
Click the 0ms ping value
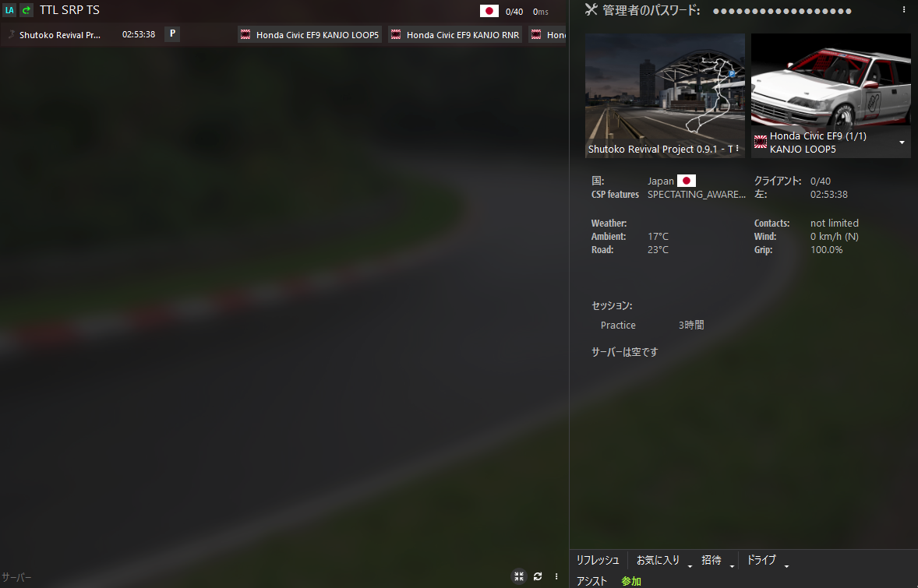(540, 11)
